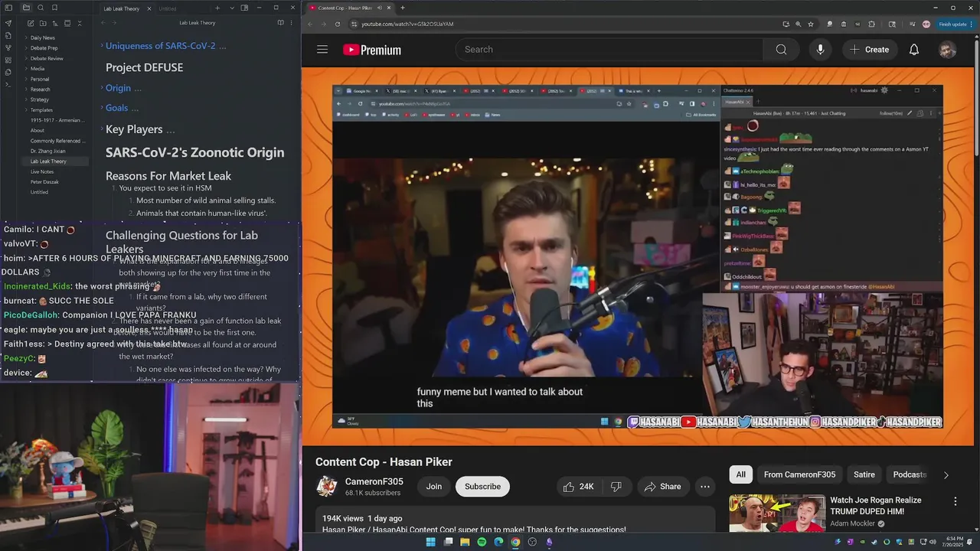Open the YouTube Create menu
The height and width of the screenshot is (551, 980).
[869, 50]
